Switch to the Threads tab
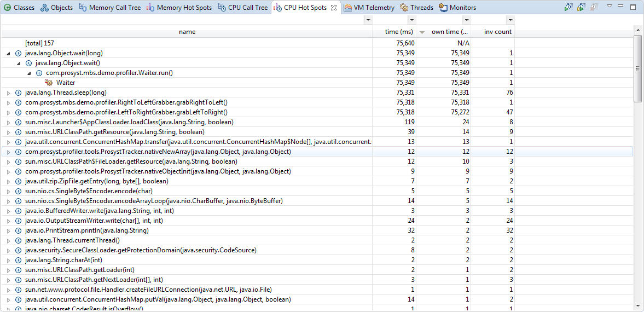 click(417, 8)
